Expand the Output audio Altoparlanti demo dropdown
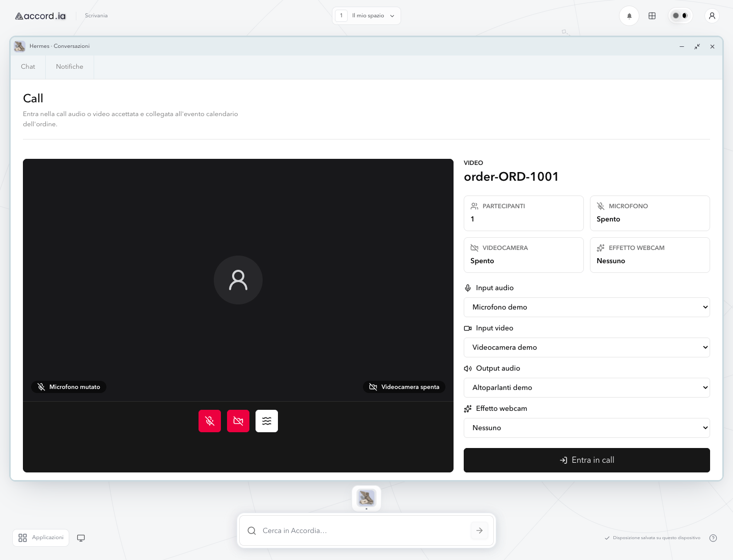733x560 pixels. click(x=587, y=387)
